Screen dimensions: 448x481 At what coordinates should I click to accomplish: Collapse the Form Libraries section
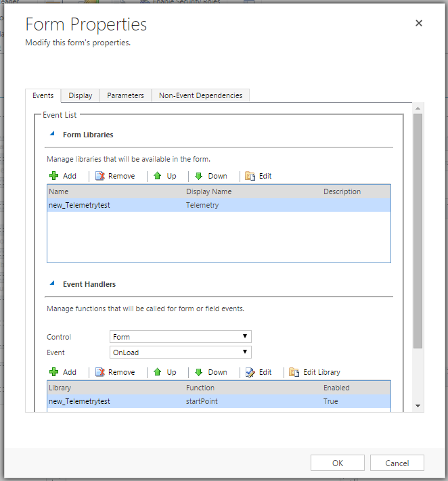52,134
